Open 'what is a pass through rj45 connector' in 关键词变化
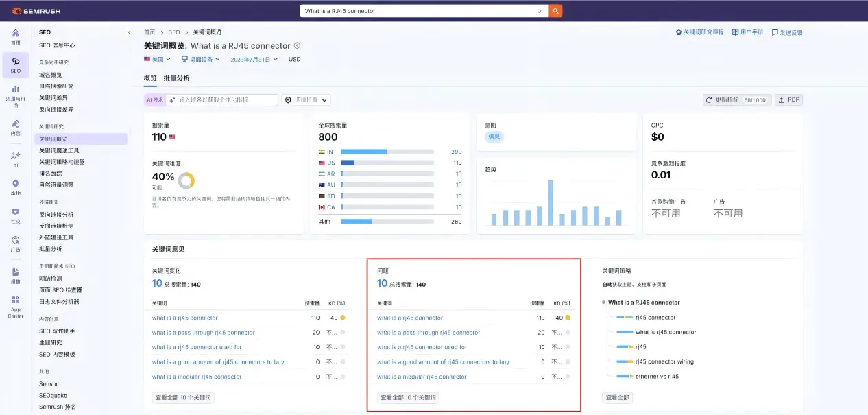Image resolution: width=868 pixels, height=415 pixels. 203,333
